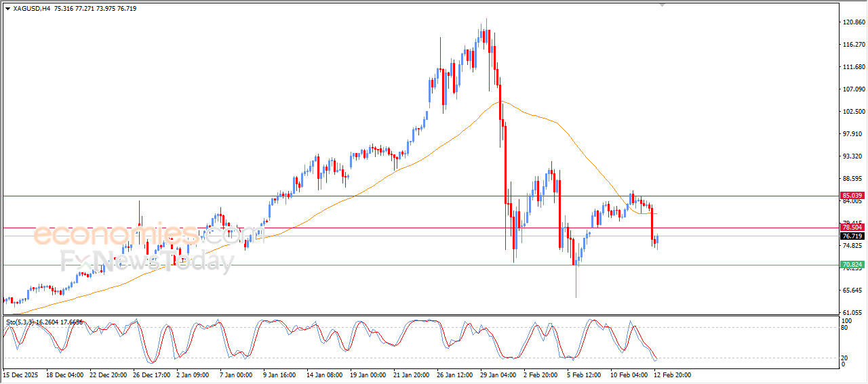Screen dimensions: 868x384
Task: Click the FxNewsToday watermark text
Action: point(147,261)
